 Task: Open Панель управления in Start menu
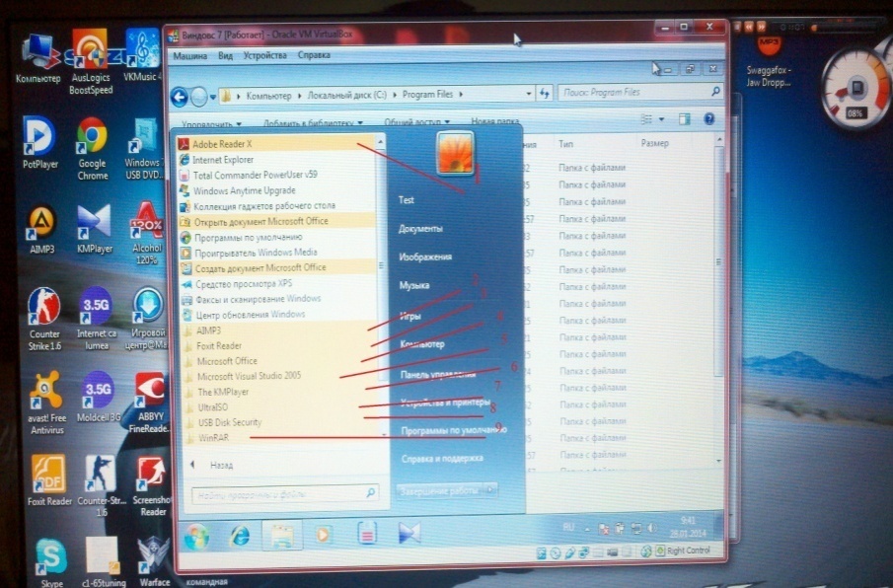click(438, 374)
